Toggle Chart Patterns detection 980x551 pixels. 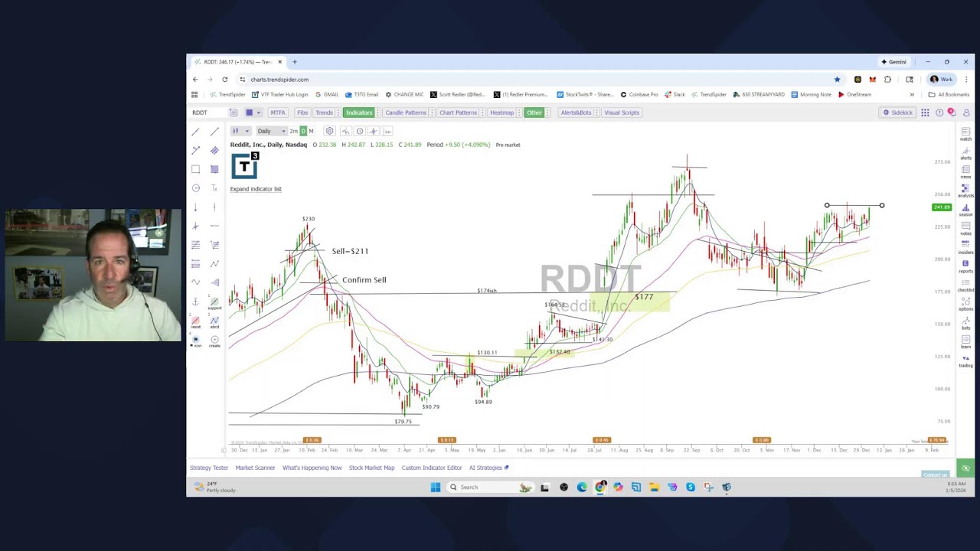458,112
